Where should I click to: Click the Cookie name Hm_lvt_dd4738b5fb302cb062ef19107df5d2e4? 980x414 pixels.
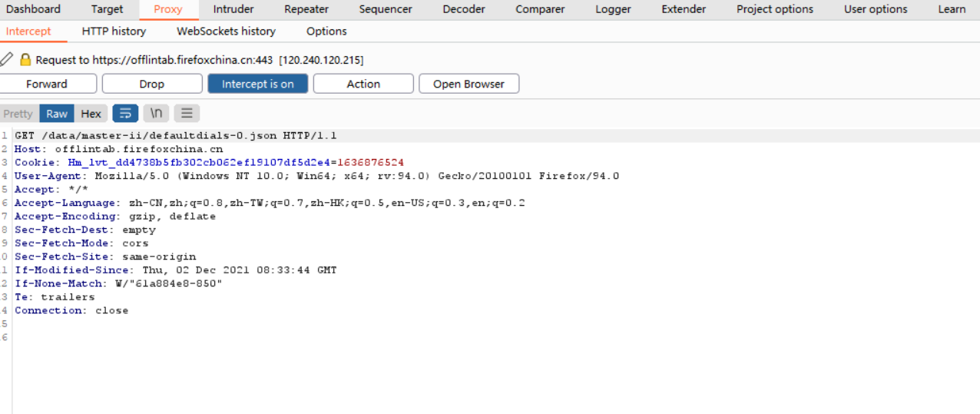pyautogui.click(x=200, y=163)
